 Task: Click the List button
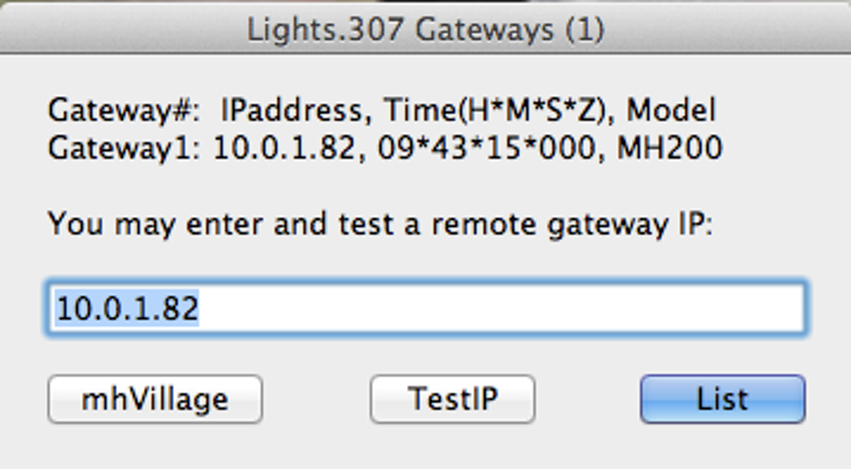(722, 400)
